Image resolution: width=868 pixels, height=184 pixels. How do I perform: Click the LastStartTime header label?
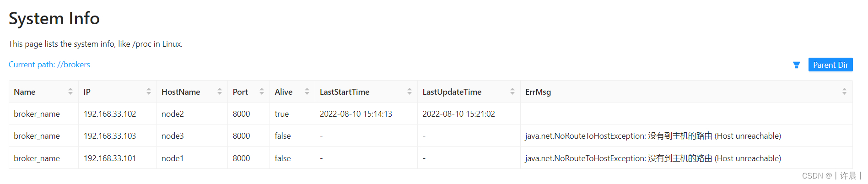coord(345,92)
